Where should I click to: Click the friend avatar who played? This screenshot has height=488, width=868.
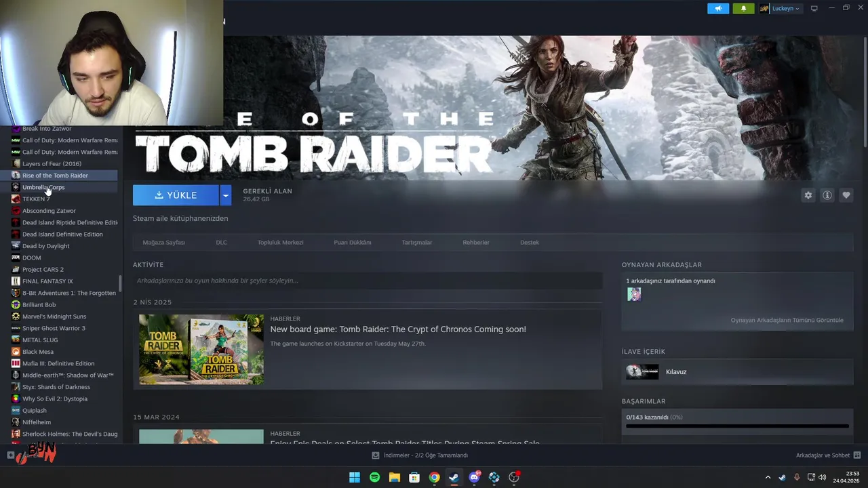click(x=634, y=294)
